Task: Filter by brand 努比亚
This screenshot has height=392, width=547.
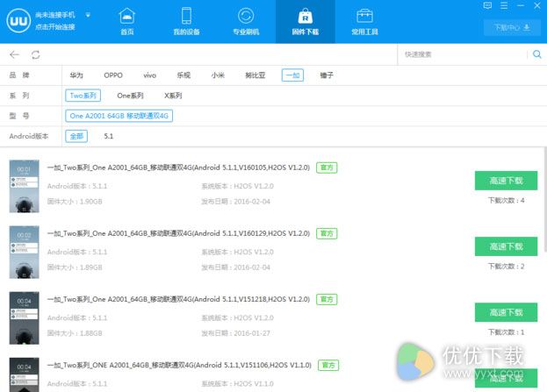Action: pyautogui.click(x=256, y=75)
